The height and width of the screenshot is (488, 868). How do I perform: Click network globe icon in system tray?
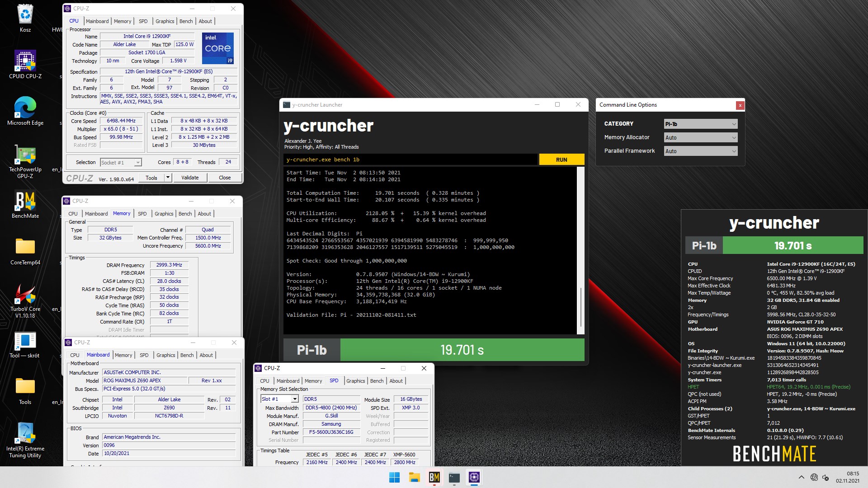(x=814, y=477)
